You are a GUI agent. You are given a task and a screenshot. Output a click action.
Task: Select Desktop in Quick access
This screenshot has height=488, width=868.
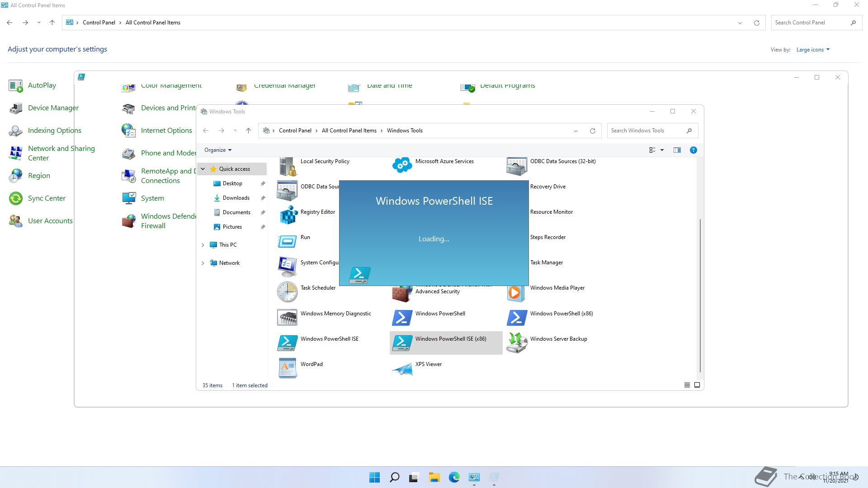[x=232, y=183]
